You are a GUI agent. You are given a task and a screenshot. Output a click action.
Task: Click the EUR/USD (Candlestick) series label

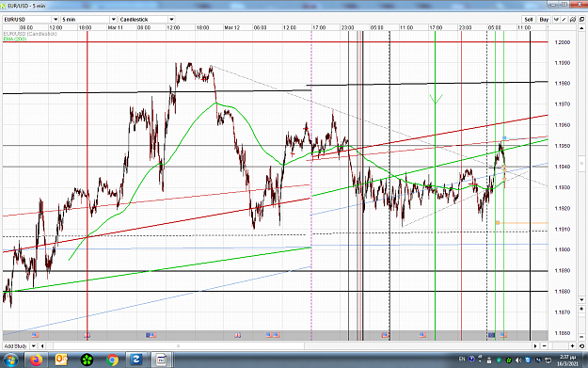pos(30,34)
